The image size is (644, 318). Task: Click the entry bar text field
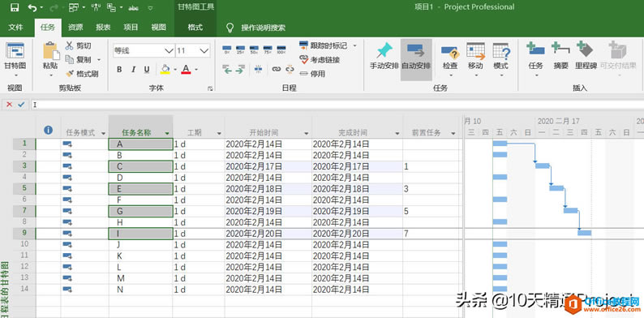coord(337,105)
